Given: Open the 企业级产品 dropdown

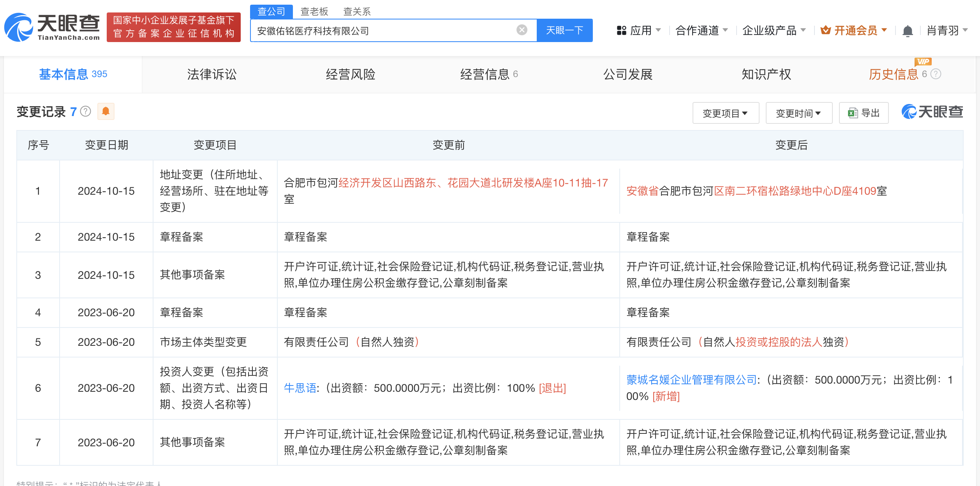Looking at the screenshot, I should (x=774, y=30).
